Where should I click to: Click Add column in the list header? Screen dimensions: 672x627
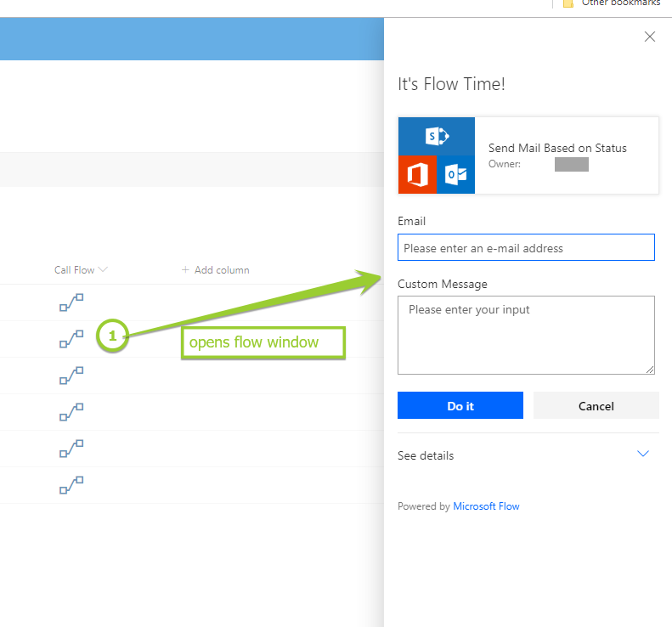[215, 270]
